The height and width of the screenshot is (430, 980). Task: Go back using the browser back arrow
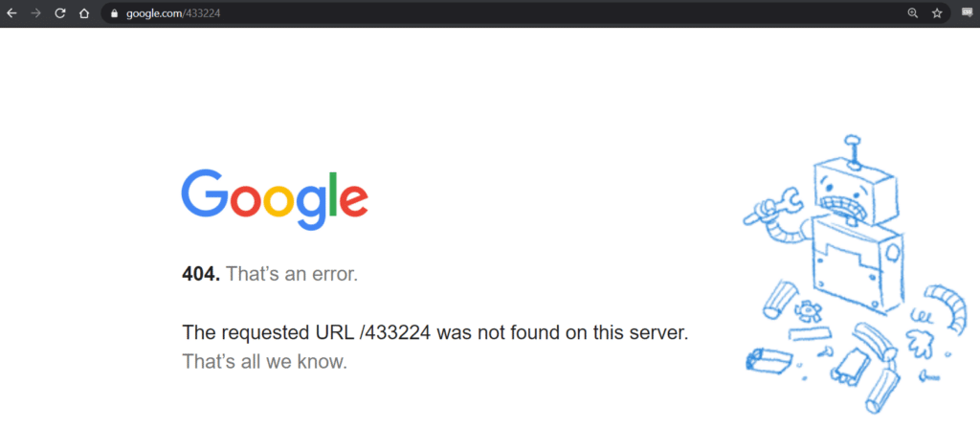pos(11,13)
